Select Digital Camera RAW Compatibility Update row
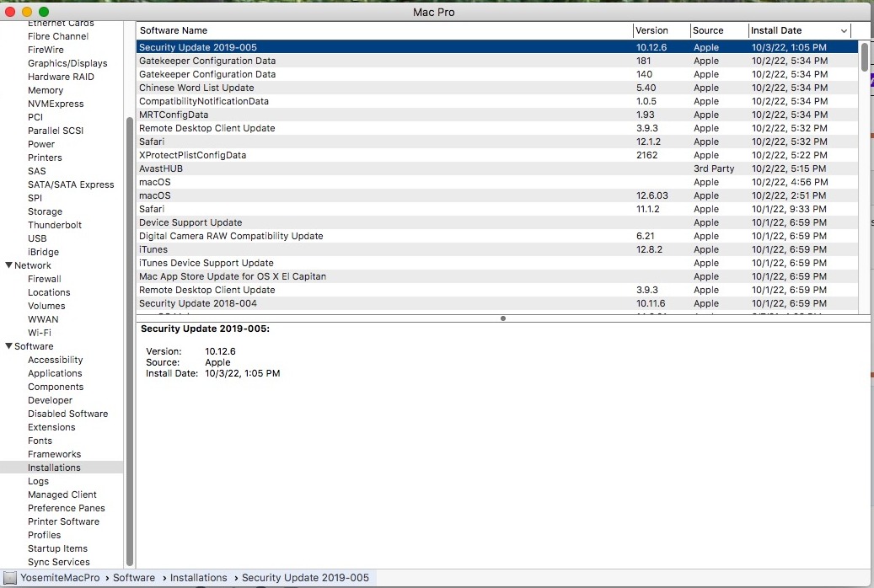The height and width of the screenshot is (588, 874). tap(497, 236)
